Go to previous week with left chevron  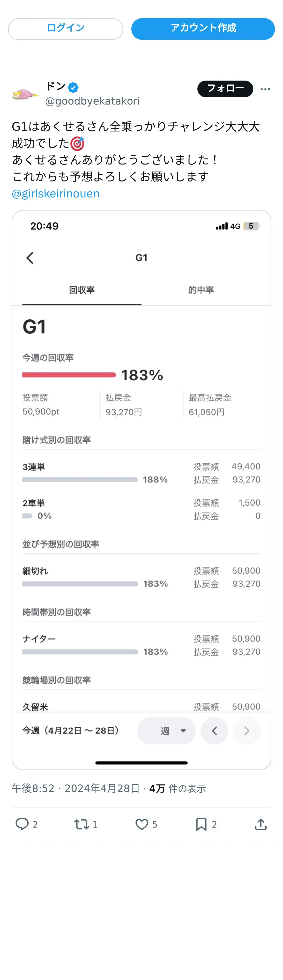click(x=214, y=731)
